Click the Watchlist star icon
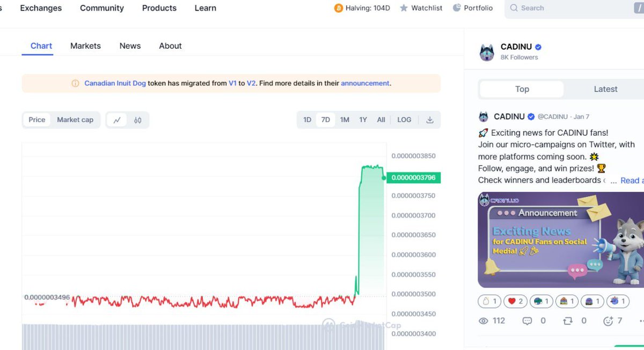 click(404, 8)
